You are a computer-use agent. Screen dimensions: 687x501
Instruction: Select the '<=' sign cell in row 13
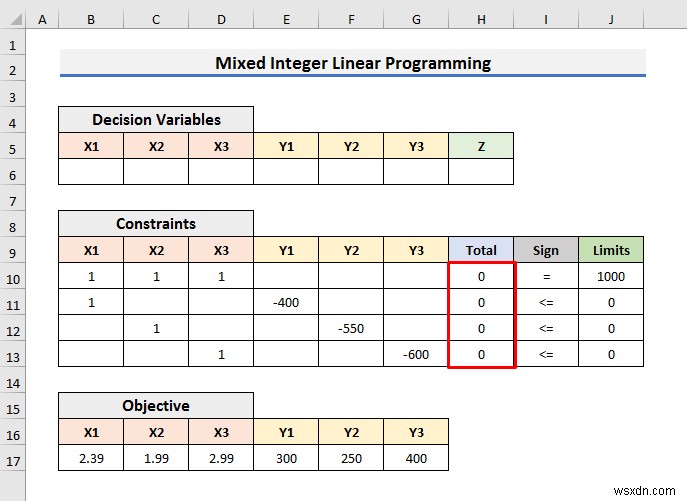pos(546,354)
